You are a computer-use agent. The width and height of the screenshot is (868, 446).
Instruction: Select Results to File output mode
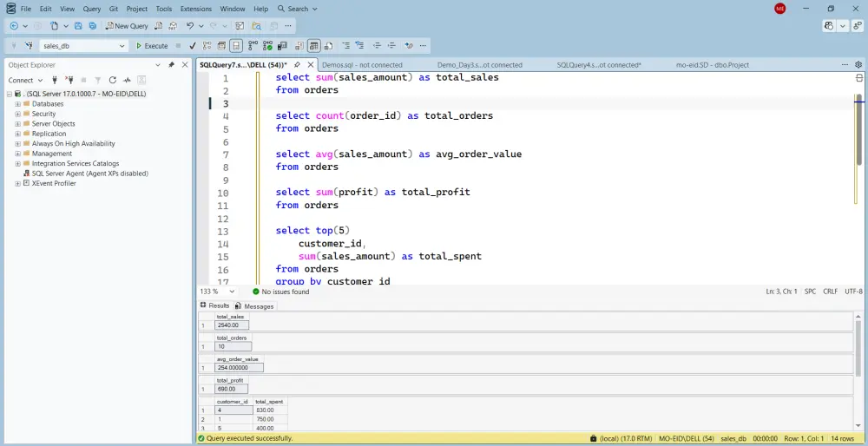pos(328,46)
